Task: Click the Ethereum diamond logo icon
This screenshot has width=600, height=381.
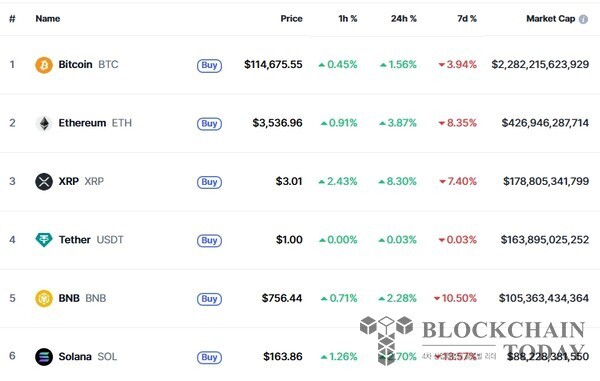Action: [44, 123]
